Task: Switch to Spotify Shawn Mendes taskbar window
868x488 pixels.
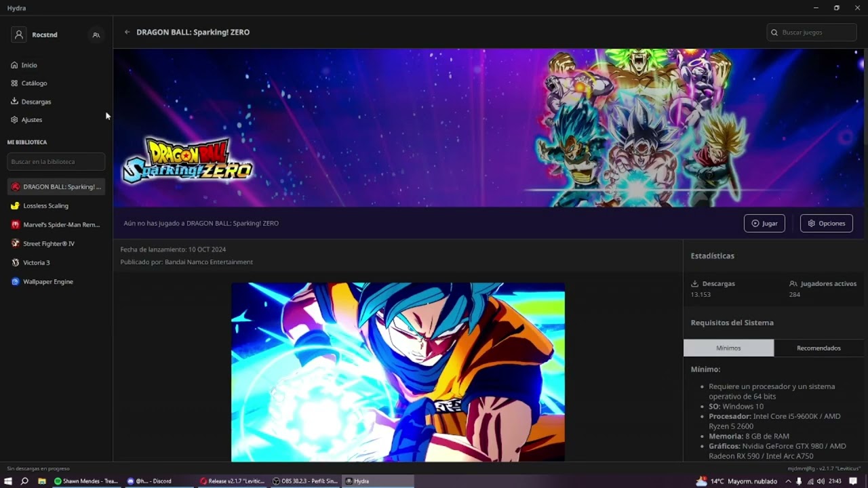Action: (86, 481)
